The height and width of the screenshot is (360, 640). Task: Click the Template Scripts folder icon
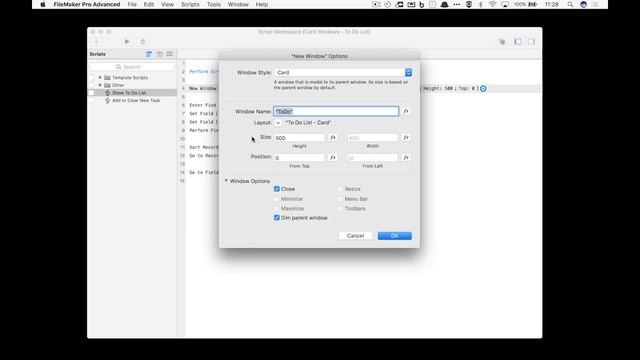(107, 78)
